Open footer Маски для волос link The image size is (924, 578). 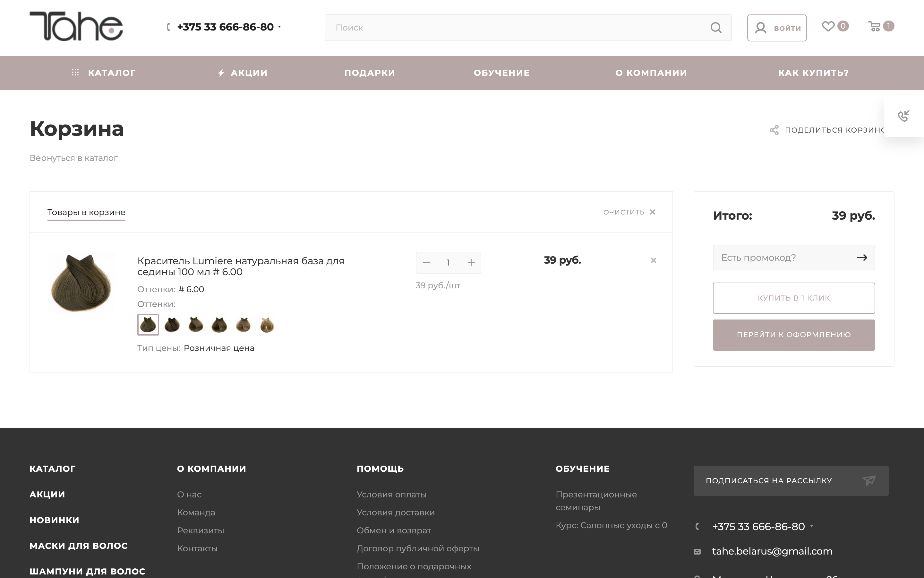point(79,546)
